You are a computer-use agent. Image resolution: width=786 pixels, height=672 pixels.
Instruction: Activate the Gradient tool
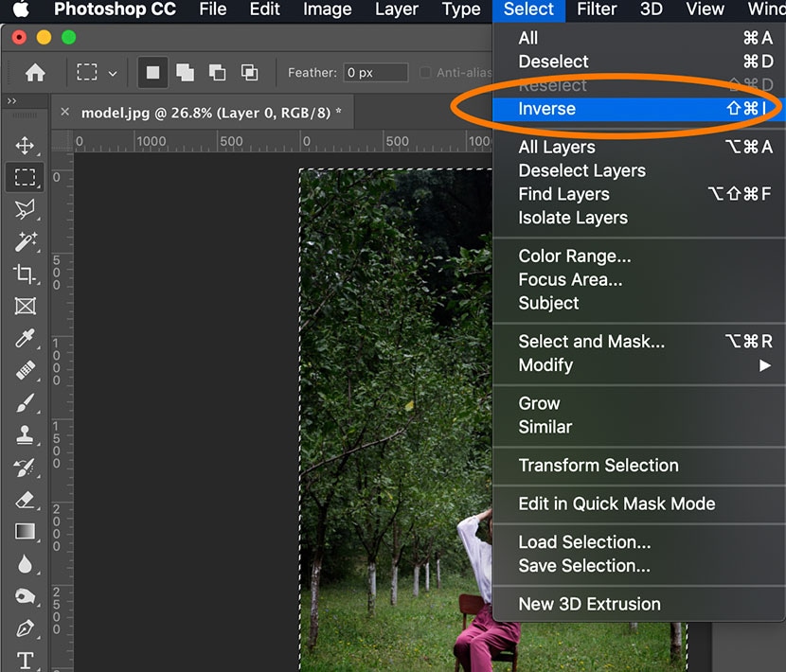coord(25,531)
